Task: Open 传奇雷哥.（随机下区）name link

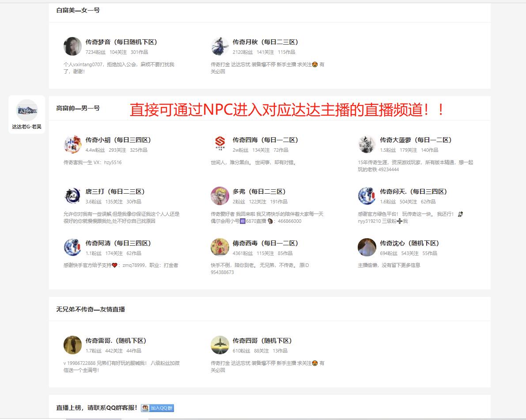Action: [x=116, y=341]
